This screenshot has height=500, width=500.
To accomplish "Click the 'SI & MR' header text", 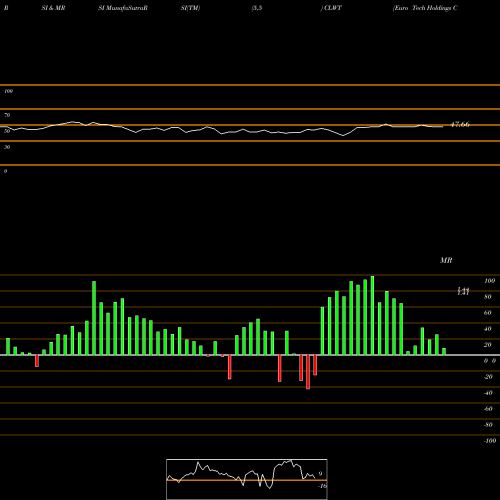I will pos(53,8).
